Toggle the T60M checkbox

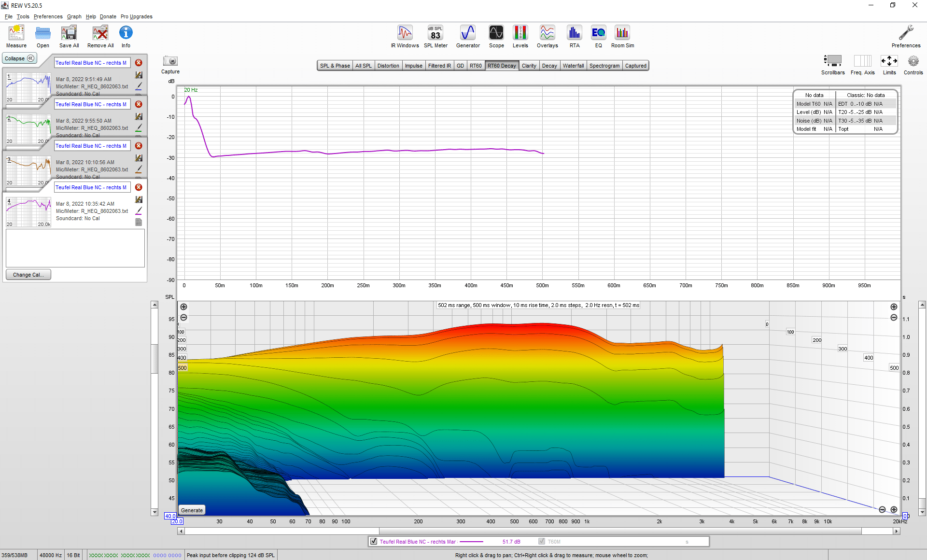click(542, 542)
